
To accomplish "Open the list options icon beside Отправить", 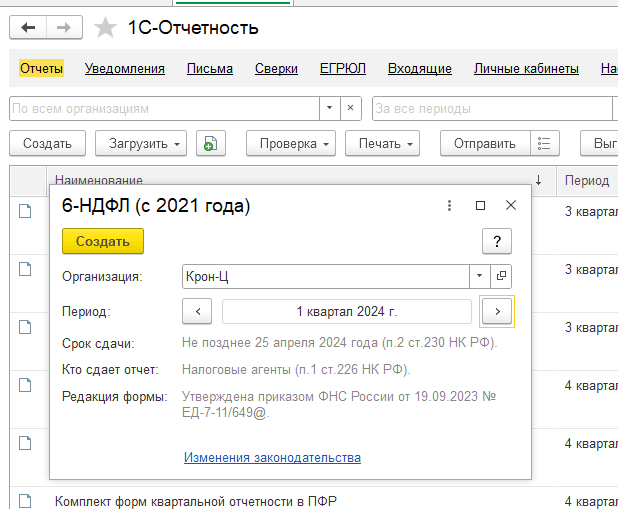I will coord(545,144).
